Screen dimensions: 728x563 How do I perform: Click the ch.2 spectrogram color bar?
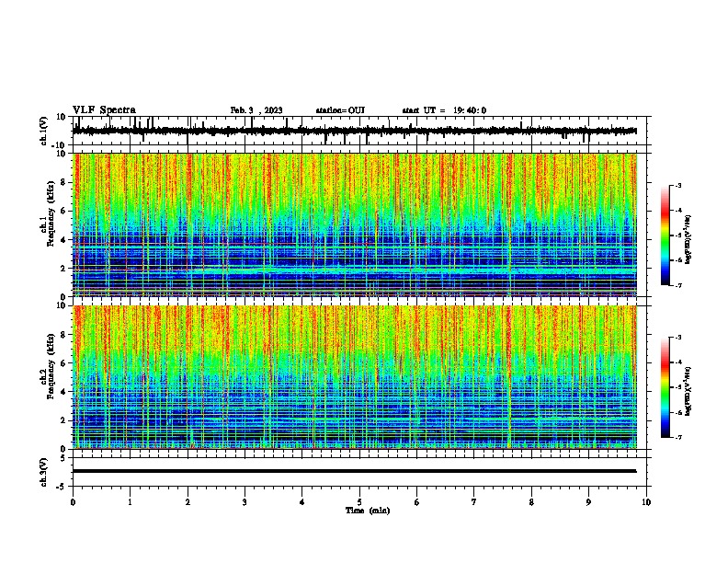(665, 387)
